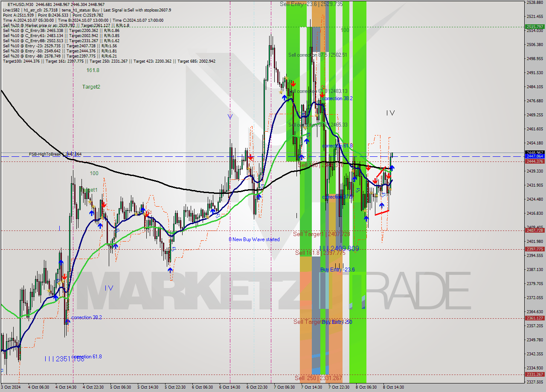Viewport: 546px width, 392px height.
Task: Select the 'I I I 2409.809' wave label
Action: click(339, 248)
